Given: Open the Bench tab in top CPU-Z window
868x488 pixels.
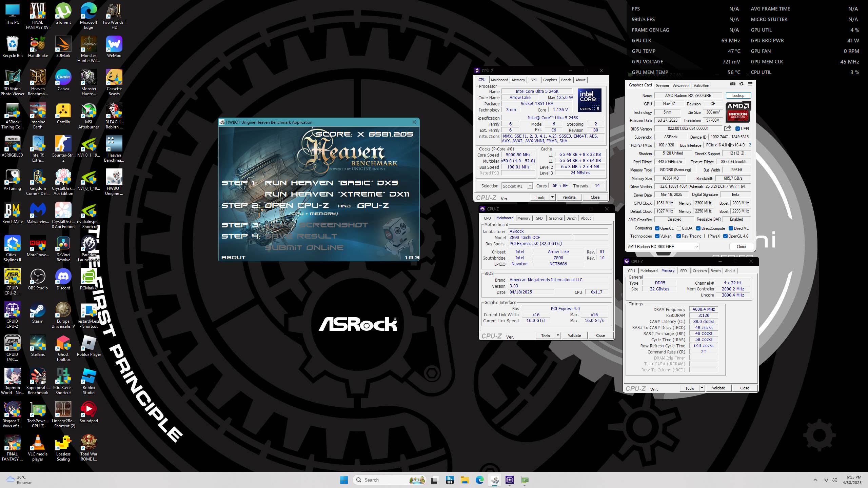Looking at the screenshot, I should point(566,80).
